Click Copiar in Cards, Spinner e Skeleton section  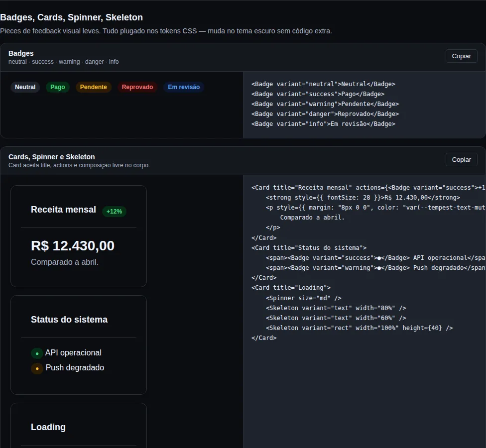tap(461, 160)
